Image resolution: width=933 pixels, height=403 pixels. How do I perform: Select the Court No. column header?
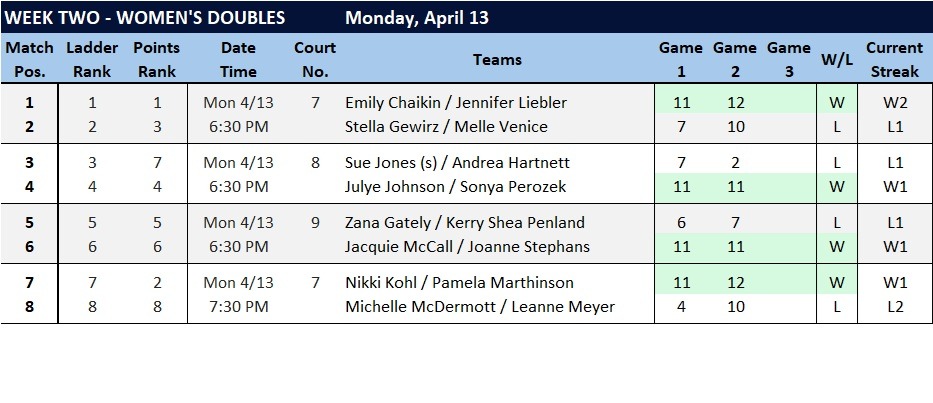tap(315, 60)
